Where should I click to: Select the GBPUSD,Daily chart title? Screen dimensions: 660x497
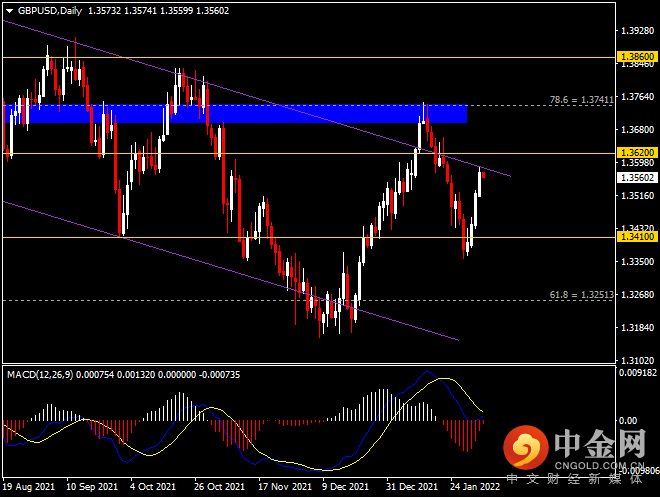[50, 11]
